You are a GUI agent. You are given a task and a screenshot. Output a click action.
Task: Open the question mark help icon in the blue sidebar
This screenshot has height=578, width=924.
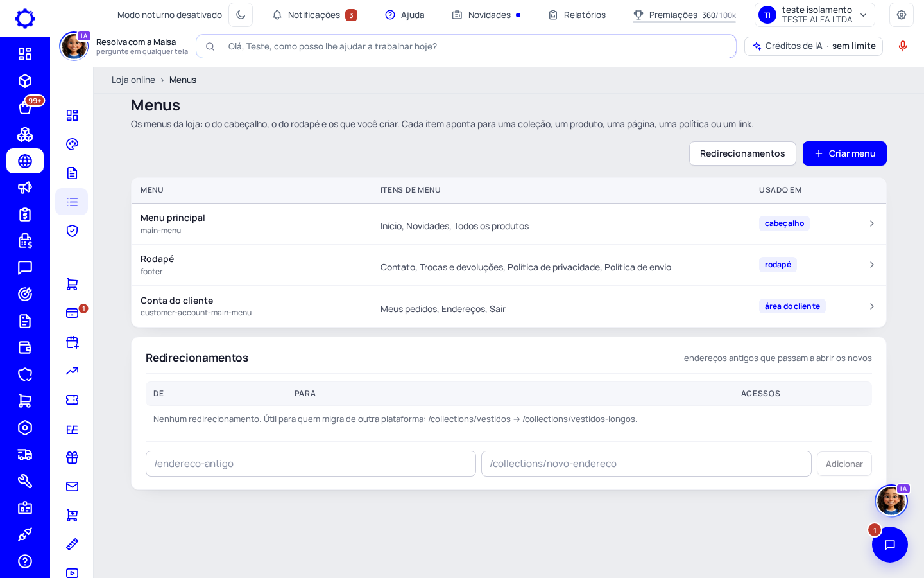tap(25, 561)
